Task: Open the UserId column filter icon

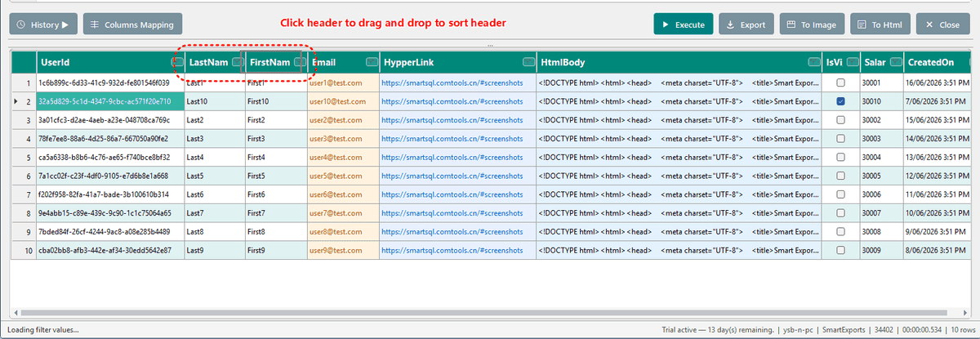Action: 177,62
